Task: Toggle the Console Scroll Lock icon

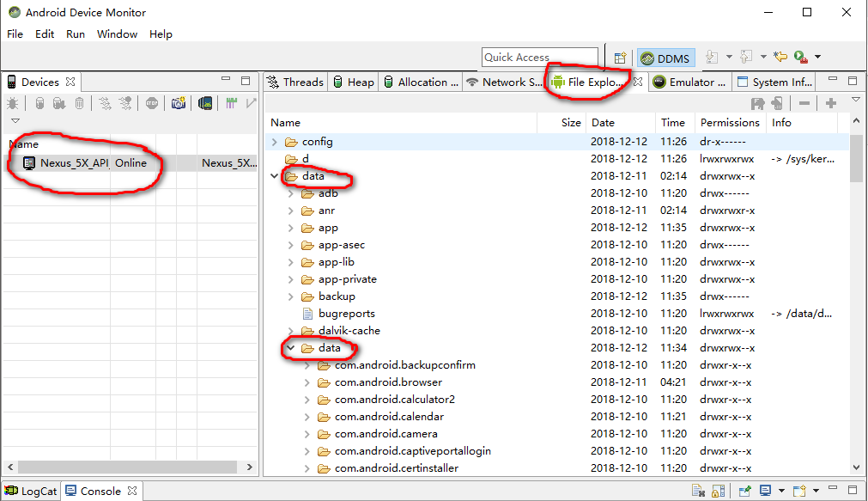Action: click(x=718, y=491)
